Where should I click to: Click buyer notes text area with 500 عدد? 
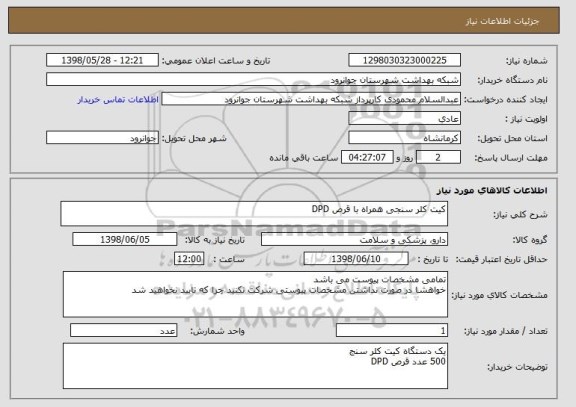click(255, 366)
